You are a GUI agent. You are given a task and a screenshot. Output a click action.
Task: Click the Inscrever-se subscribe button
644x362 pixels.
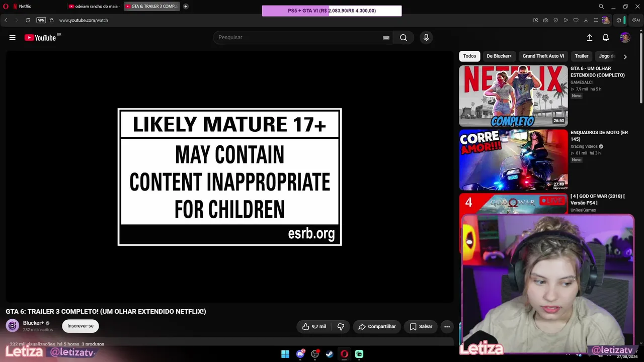pyautogui.click(x=80, y=326)
